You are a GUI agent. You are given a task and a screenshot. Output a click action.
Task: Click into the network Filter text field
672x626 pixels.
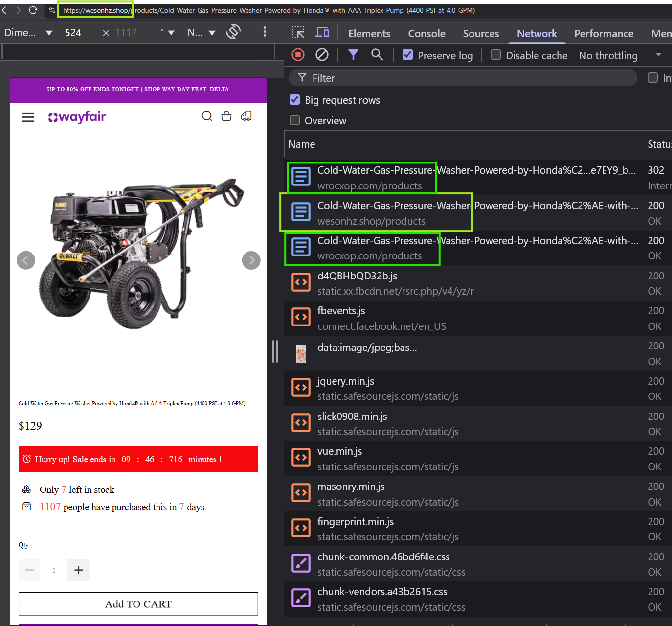click(x=463, y=78)
